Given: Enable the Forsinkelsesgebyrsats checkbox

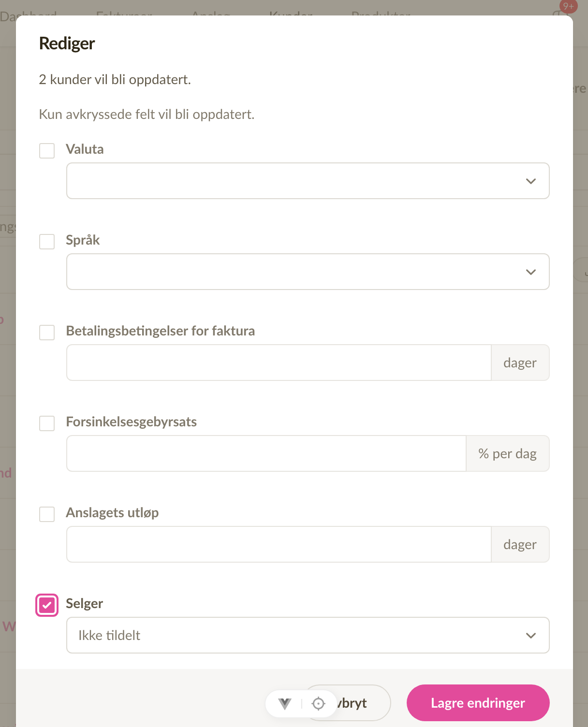Looking at the screenshot, I should pyautogui.click(x=47, y=423).
